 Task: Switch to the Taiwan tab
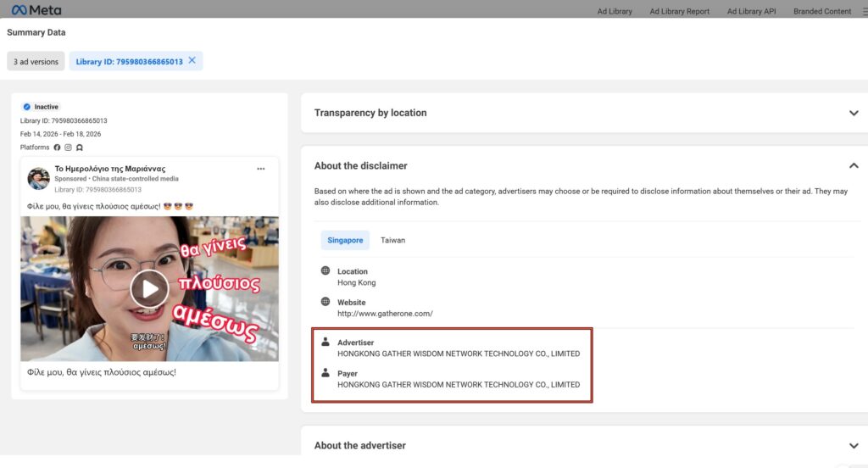[x=392, y=240]
